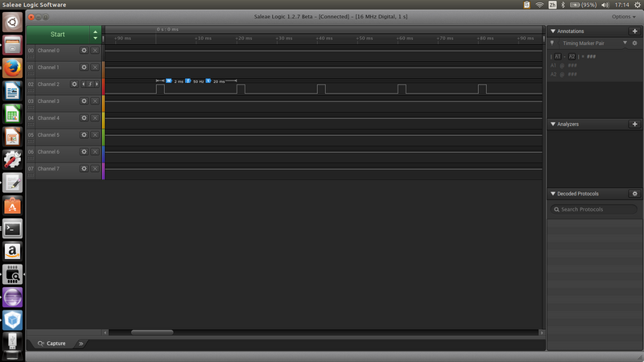Image resolution: width=644 pixels, height=362 pixels.
Task: Place timing marker A1
Action: click(x=557, y=56)
